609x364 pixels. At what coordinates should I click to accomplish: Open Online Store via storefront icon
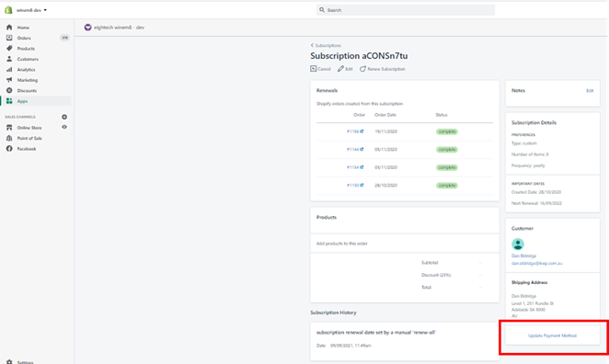pos(9,128)
